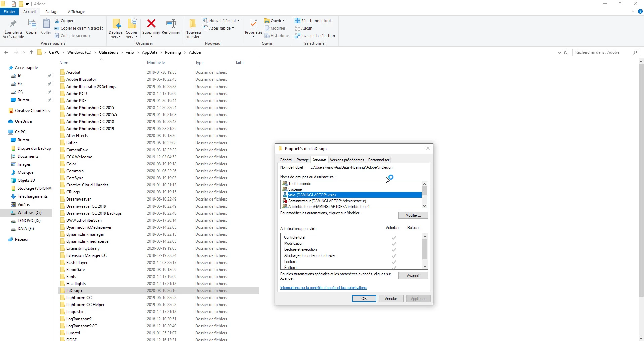Open the Partage tab in Propriétés
The image size is (644, 341).
(303, 160)
